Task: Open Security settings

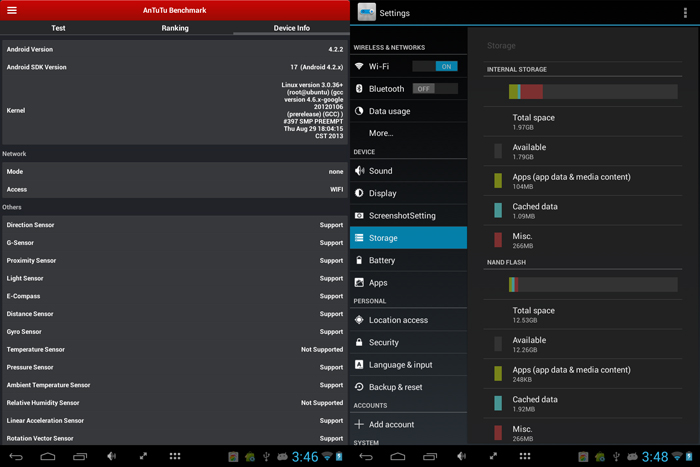Action: 408,342
